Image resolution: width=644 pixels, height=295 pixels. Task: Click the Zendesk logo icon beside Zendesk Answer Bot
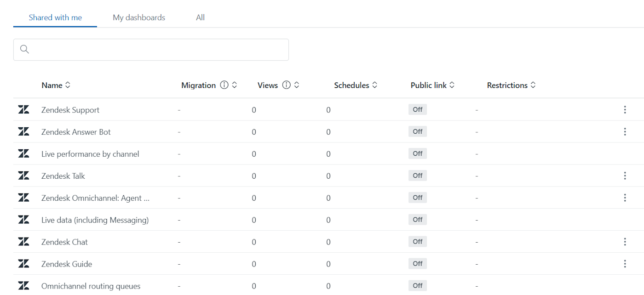pyautogui.click(x=23, y=131)
